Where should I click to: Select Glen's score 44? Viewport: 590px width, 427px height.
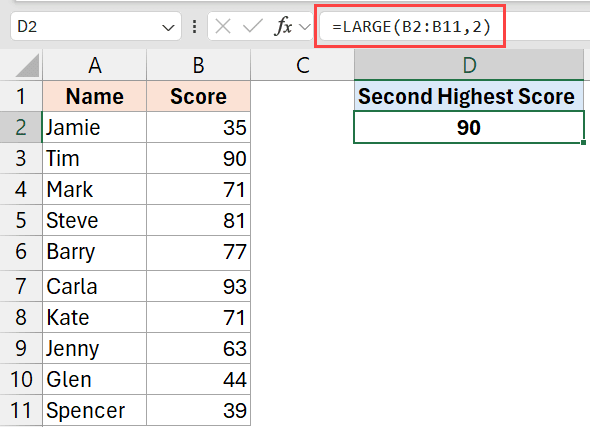tap(198, 379)
